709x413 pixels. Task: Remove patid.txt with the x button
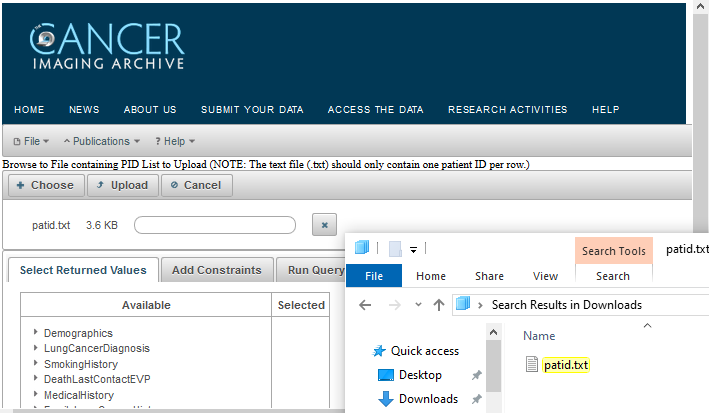tap(324, 225)
